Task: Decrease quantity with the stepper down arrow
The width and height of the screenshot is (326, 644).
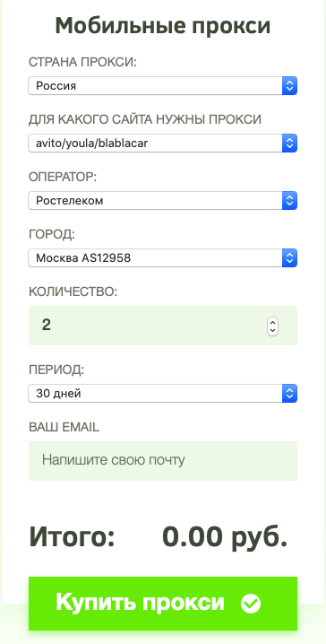Action: point(272,331)
